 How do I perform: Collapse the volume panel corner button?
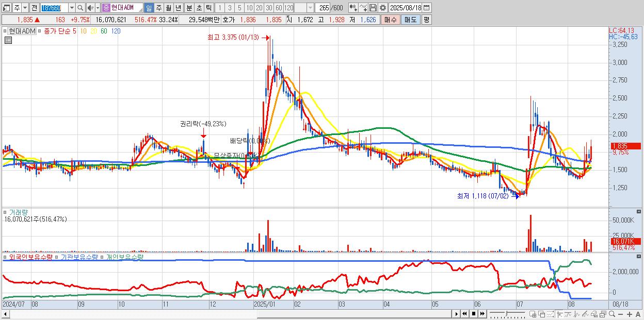(640, 211)
